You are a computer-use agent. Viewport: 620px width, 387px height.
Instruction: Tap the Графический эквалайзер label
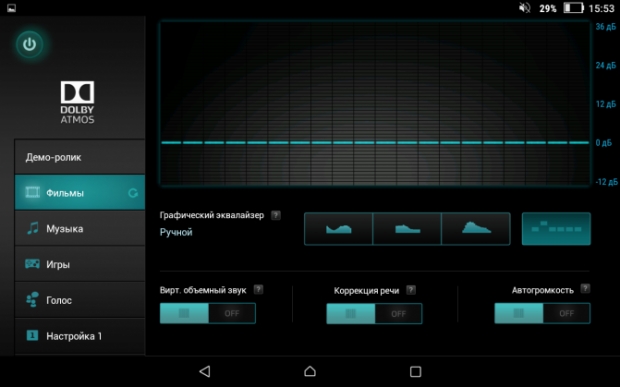click(x=212, y=215)
